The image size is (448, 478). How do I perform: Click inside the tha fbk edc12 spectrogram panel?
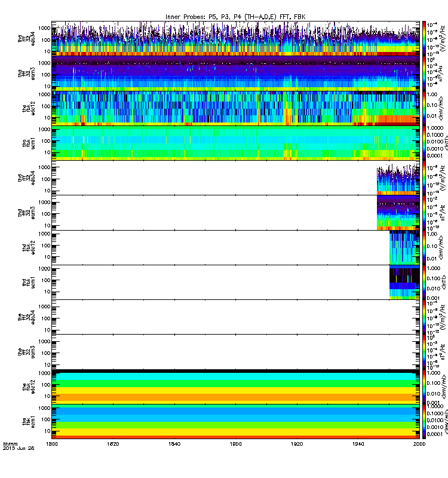click(235, 108)
